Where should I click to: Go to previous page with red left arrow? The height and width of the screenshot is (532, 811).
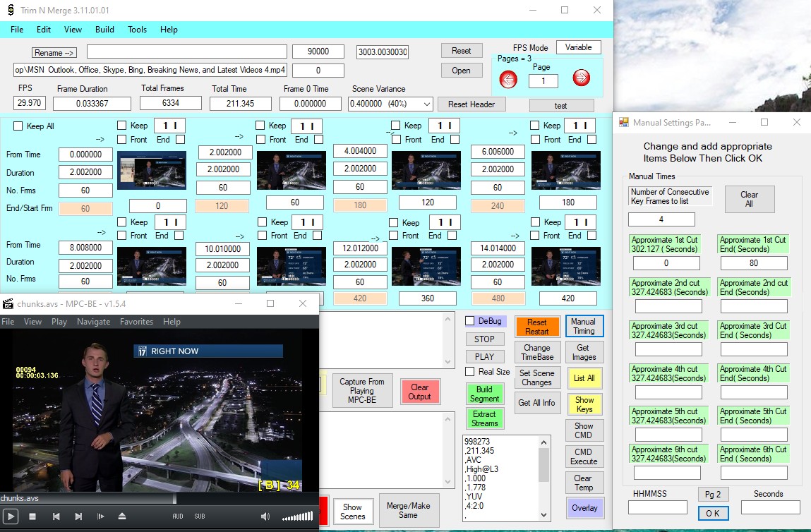(508, 79)
